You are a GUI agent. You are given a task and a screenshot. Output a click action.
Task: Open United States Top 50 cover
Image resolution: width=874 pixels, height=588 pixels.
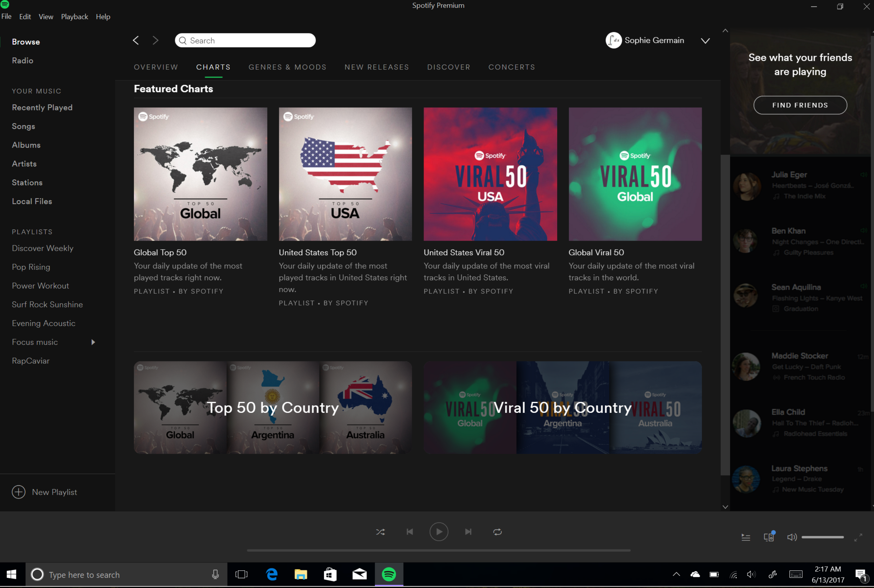click(345, 174)
